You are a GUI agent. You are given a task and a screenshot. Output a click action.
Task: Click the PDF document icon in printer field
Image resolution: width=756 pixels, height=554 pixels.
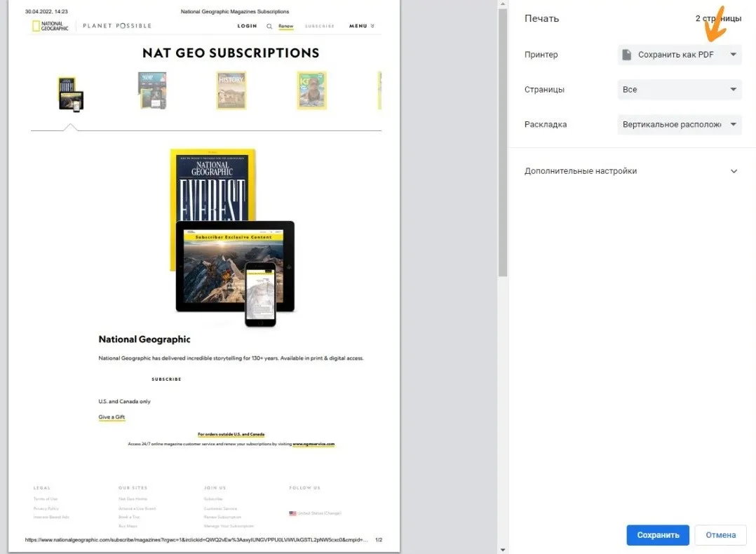coord(626,55)
